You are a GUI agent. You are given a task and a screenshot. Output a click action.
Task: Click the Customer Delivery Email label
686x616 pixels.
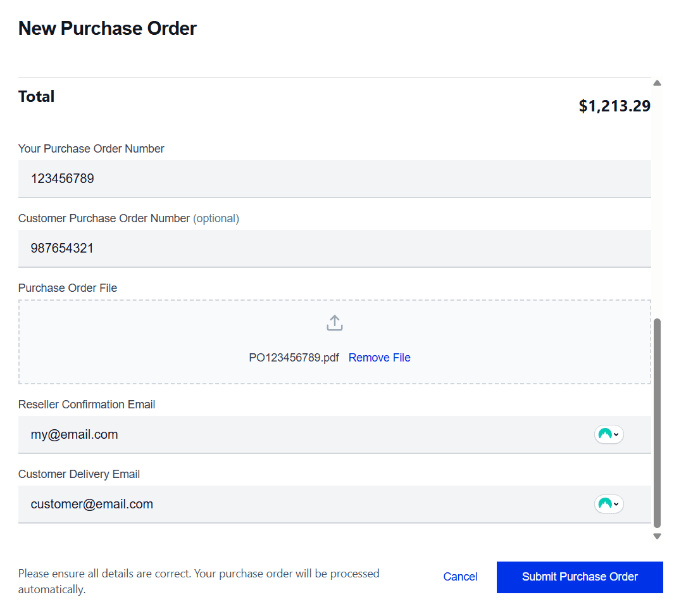[x=79, y=474]
